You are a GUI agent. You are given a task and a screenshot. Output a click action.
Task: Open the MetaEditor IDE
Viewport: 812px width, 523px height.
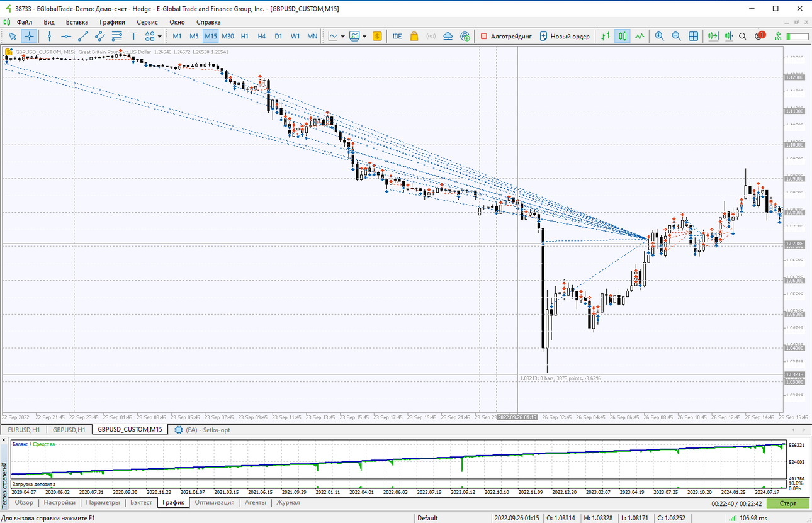(x=397, y=36)
